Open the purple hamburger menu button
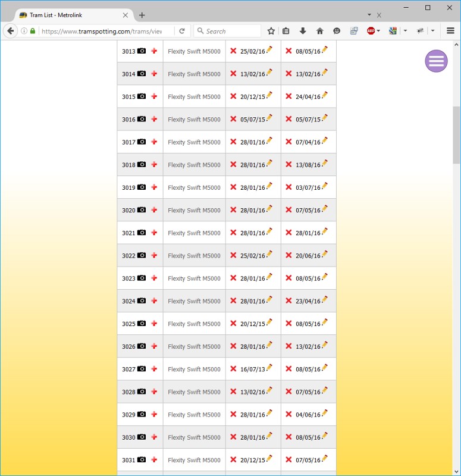 (x=436, y=61)
